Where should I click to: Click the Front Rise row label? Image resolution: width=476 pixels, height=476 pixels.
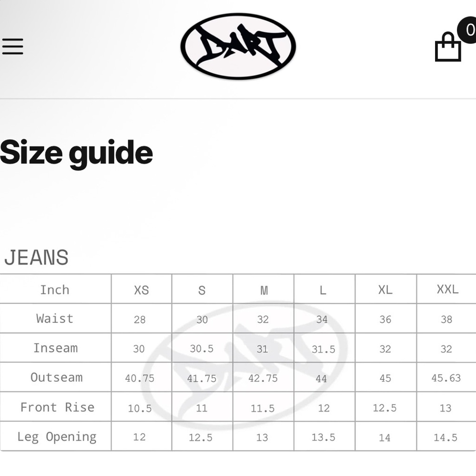pos(57,407)
